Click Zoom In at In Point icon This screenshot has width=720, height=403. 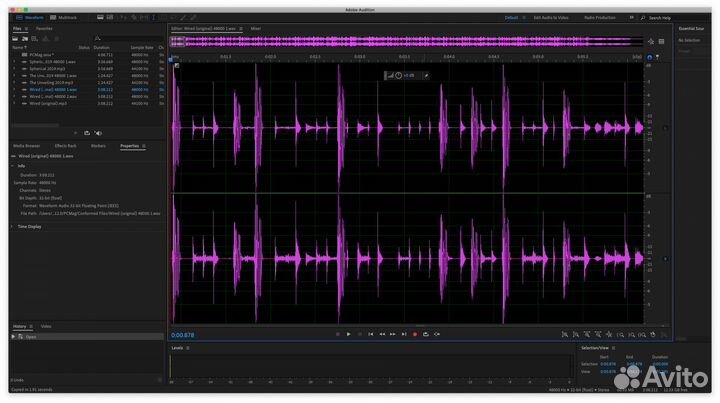point(620,335)
